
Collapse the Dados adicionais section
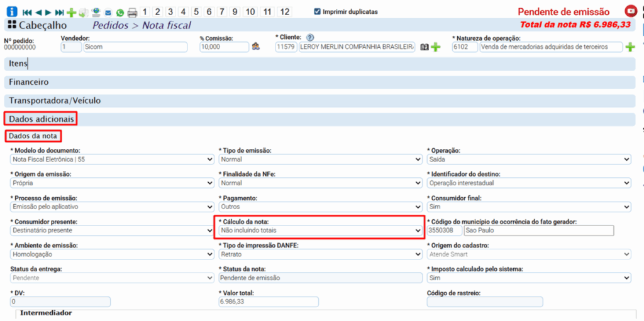[320, 119]
